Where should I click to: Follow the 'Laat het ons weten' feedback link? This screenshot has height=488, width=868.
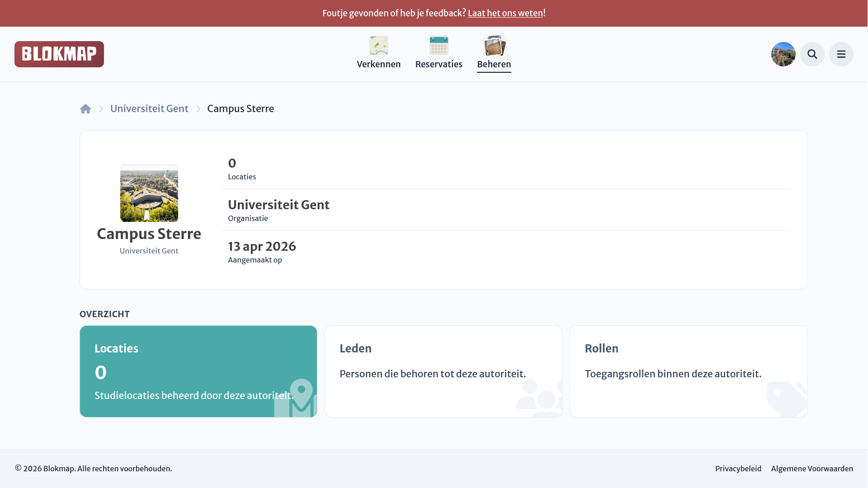click(x=505, y=13)
